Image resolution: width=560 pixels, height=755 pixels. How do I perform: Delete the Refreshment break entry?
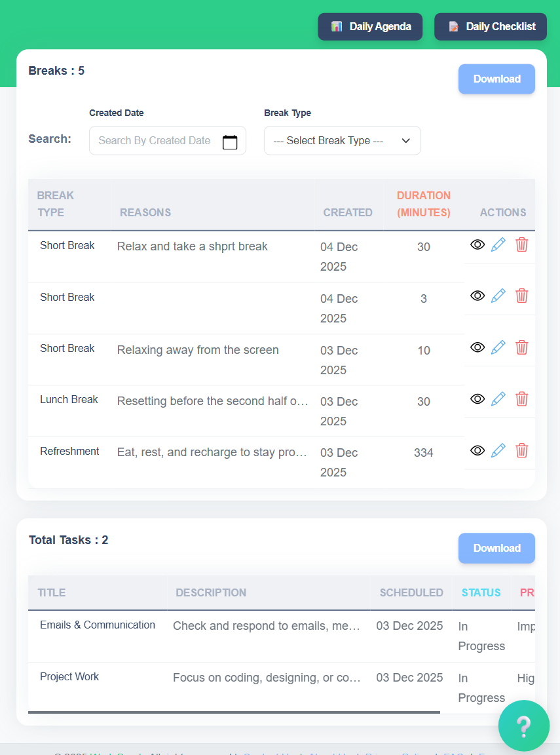(x=521, y=450)
